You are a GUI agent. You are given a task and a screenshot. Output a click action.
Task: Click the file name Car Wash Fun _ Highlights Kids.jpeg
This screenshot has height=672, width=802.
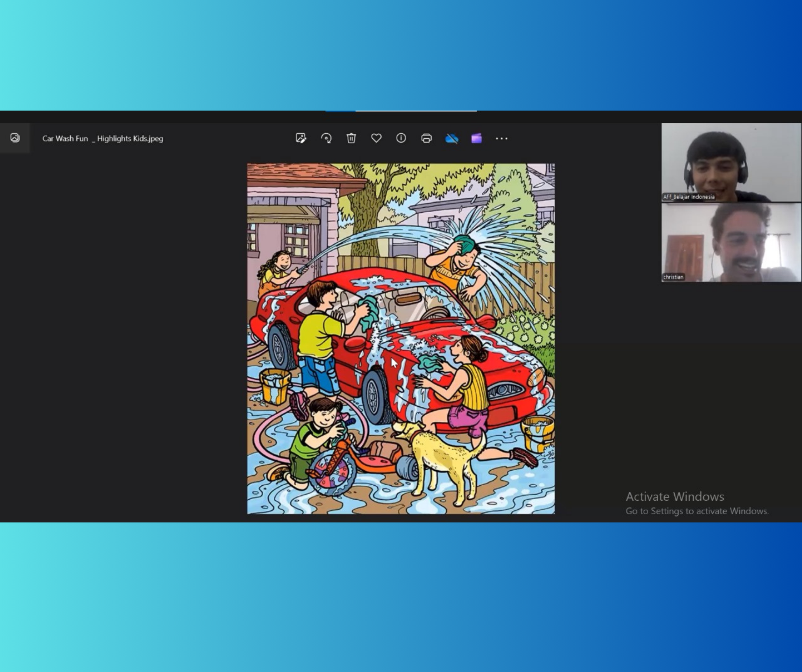pos(103,139)
